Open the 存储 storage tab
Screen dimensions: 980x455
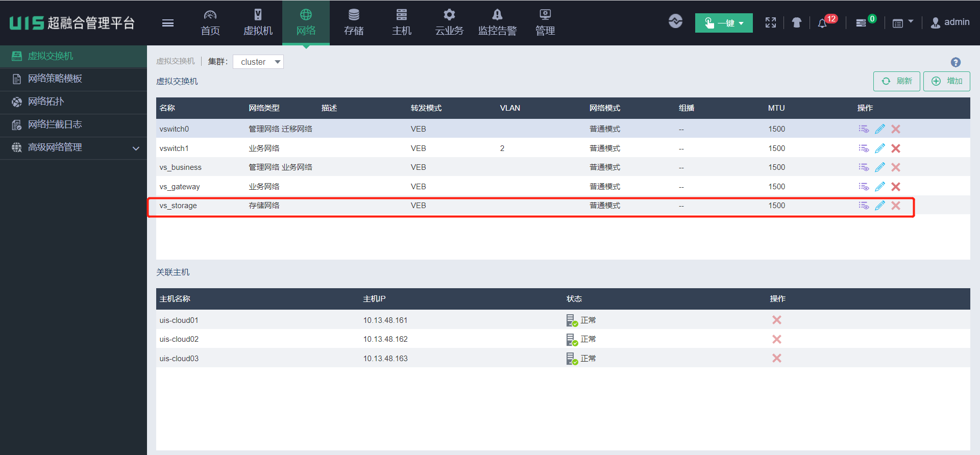[x=354, y=23]
